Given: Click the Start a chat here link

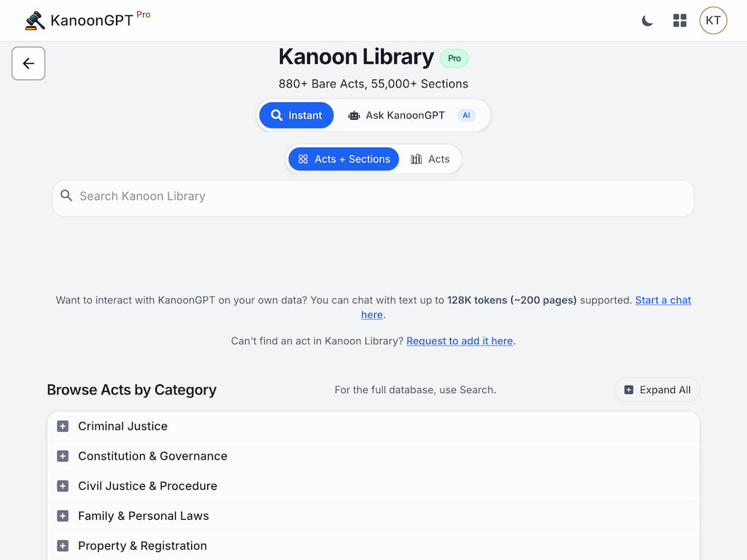Looking at the screenshot, I should coord(663,300).
